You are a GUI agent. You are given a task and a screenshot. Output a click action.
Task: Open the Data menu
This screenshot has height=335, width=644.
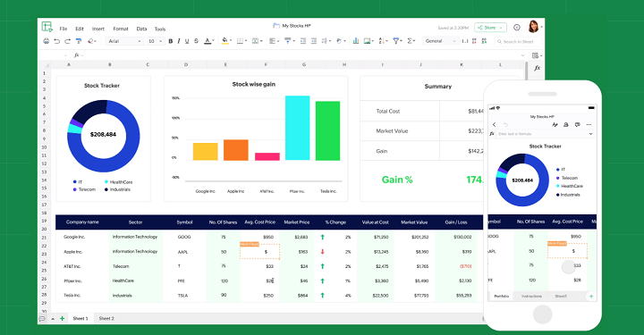(x=141, y=29)
